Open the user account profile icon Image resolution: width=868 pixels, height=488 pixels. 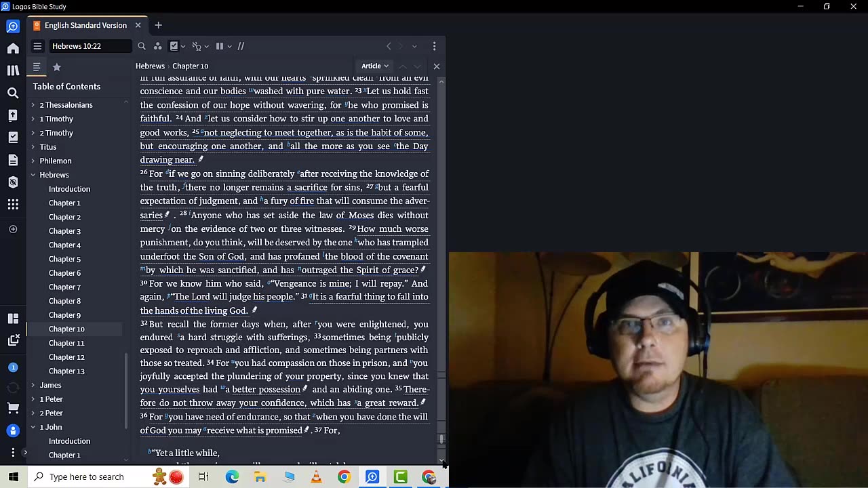click(13, 430)
